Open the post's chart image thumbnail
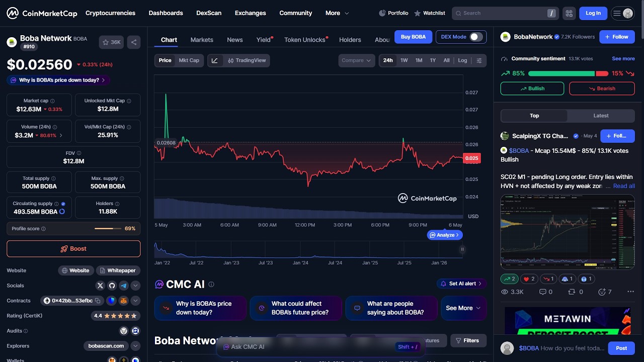 pos(568,232)
